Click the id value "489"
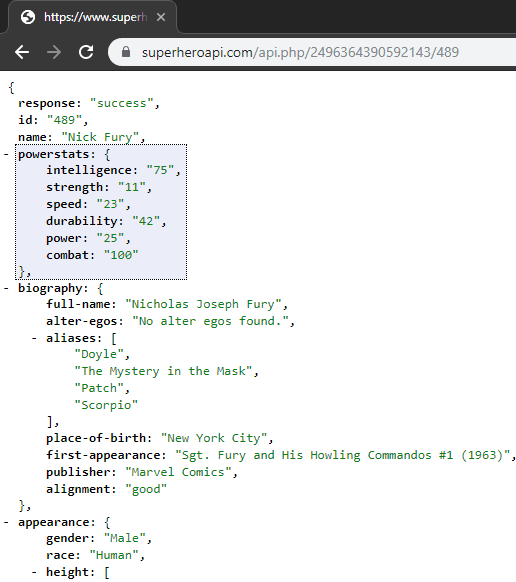Viewport: 516px width, 582px height. (x=65, y=120)
